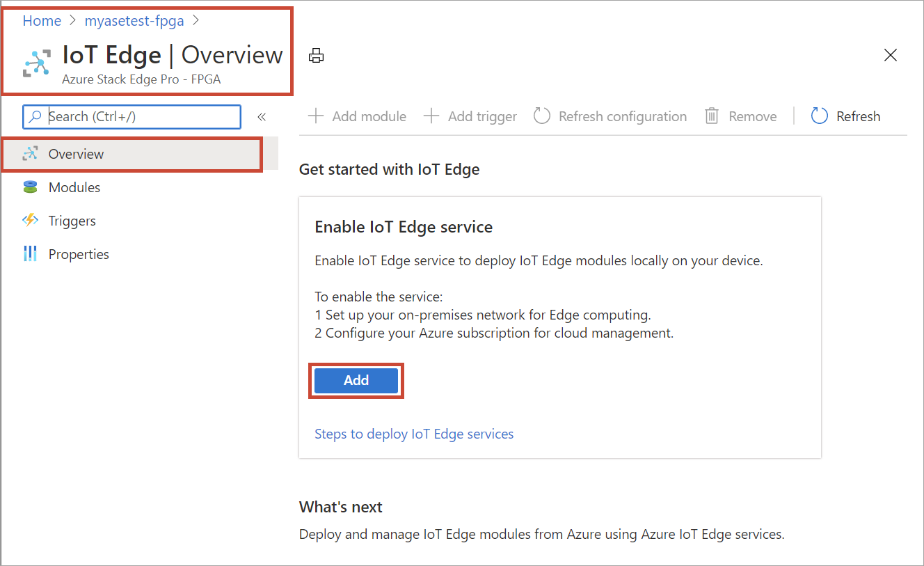The width and height of the screenshot is (924, 566).
Task: Open the Steps to deploy IoT Edge services link
Action: coord(414,434)
